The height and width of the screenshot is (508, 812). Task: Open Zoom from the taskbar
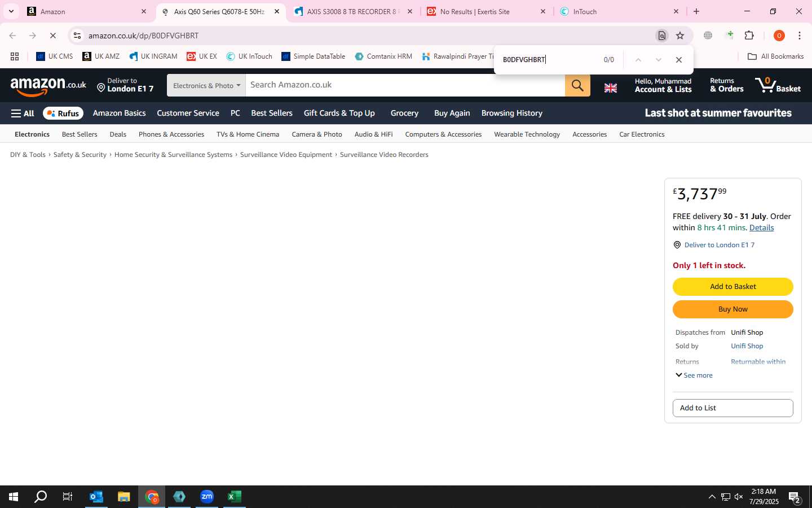[207, 497]
